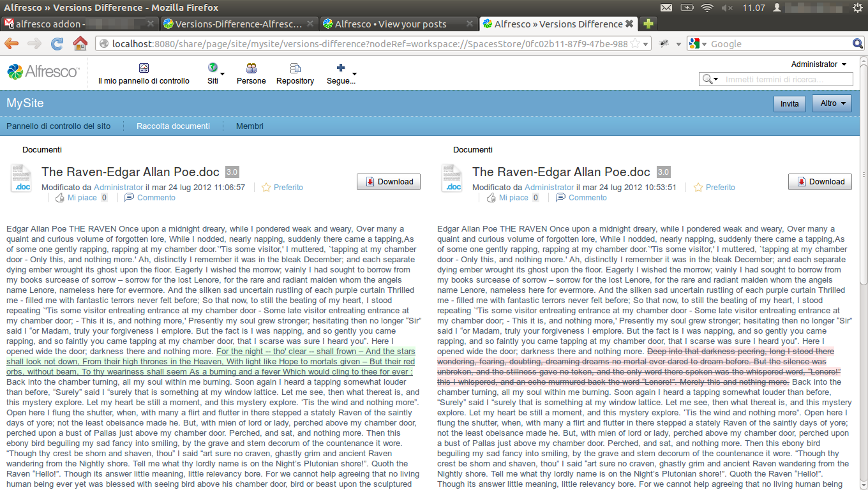
Task: Close the Versions Difference tab
Action: pyautogui.click(x=629, y=24)
